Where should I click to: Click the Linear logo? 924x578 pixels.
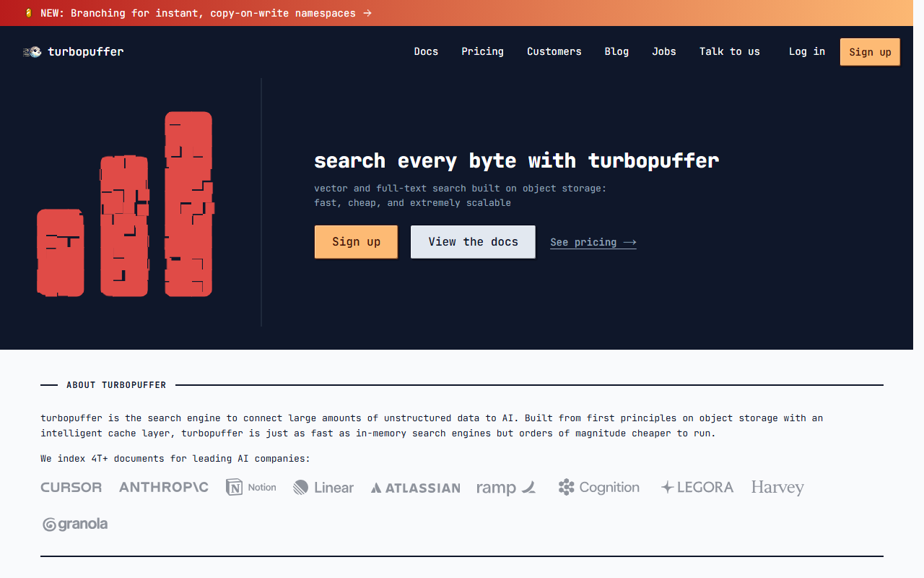(323, 488)
